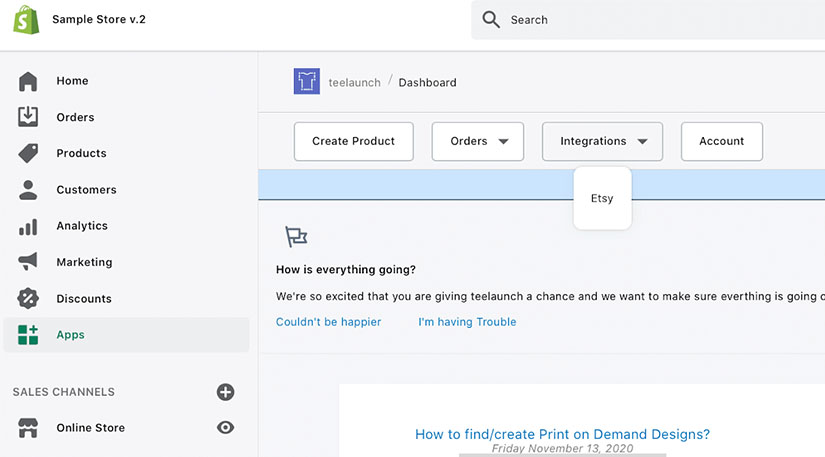
Task: Click the Products tag icon
Action: 28,153
